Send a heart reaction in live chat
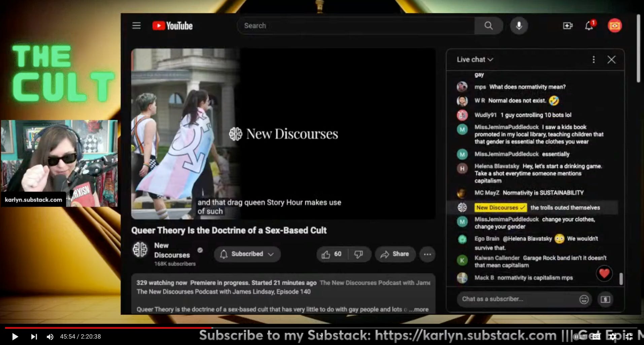Screen dimensions: 644x345 pyautogui.click(x=604, y=273)
